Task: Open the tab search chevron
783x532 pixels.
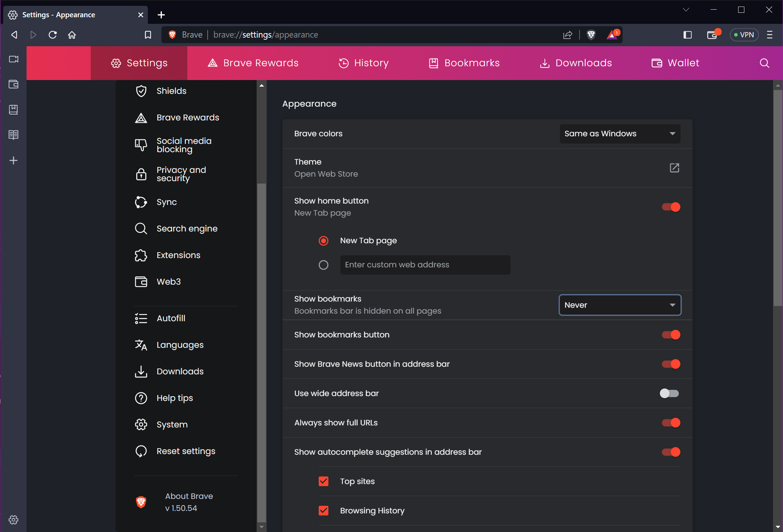Action: point(686,10)
